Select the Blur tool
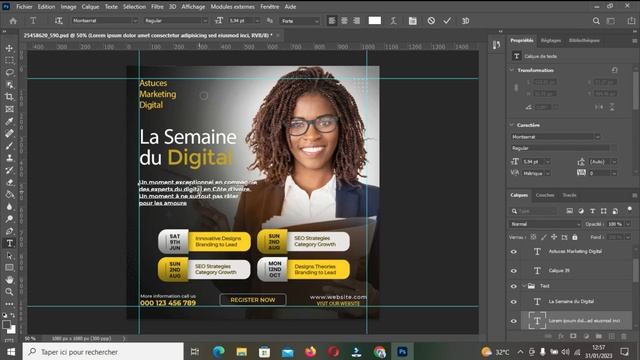The image size is (640, 360). coord(9,207)
